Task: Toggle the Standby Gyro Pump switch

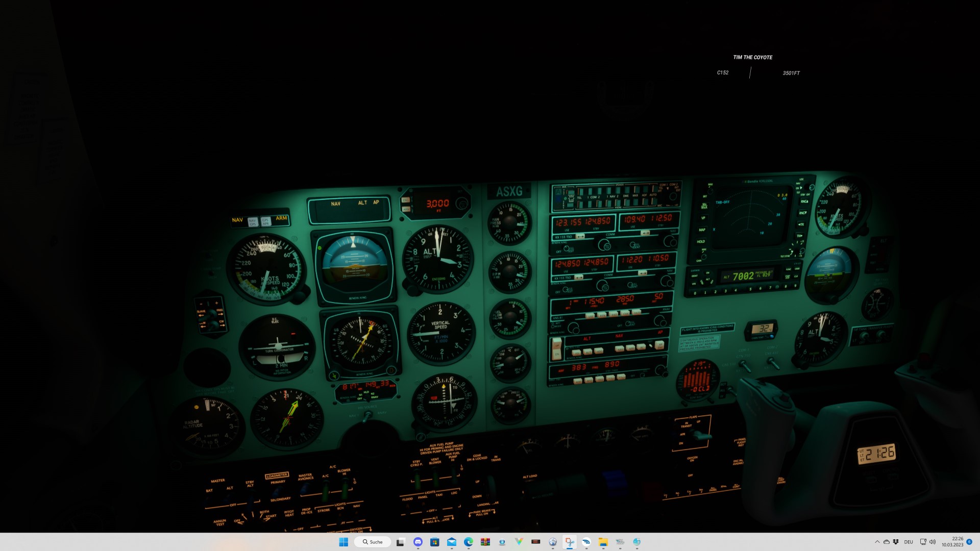Action: 416,480
